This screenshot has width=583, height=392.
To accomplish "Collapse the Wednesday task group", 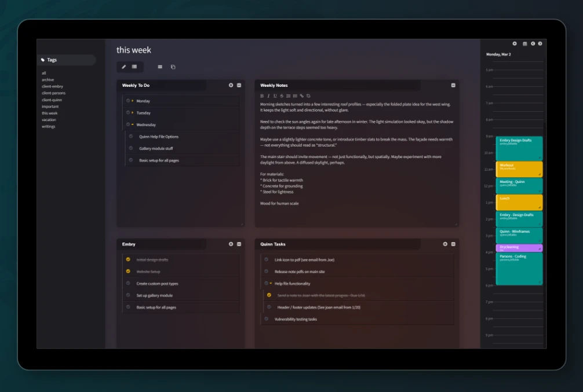I will (132, 124).
